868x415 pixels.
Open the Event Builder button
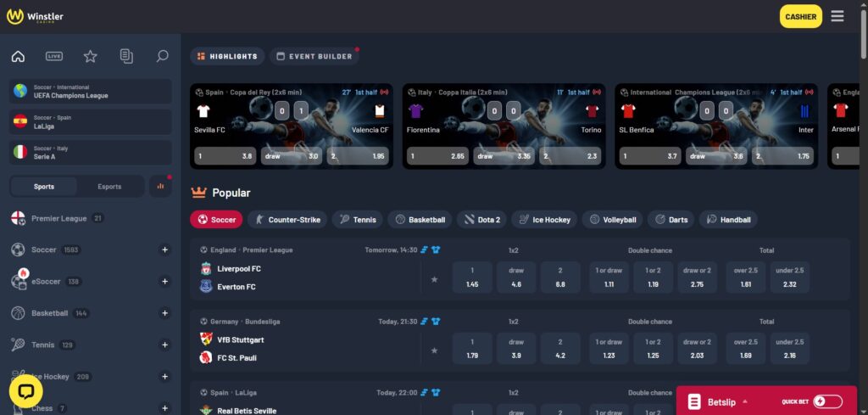pyautogui.click(x=314, y=57)
